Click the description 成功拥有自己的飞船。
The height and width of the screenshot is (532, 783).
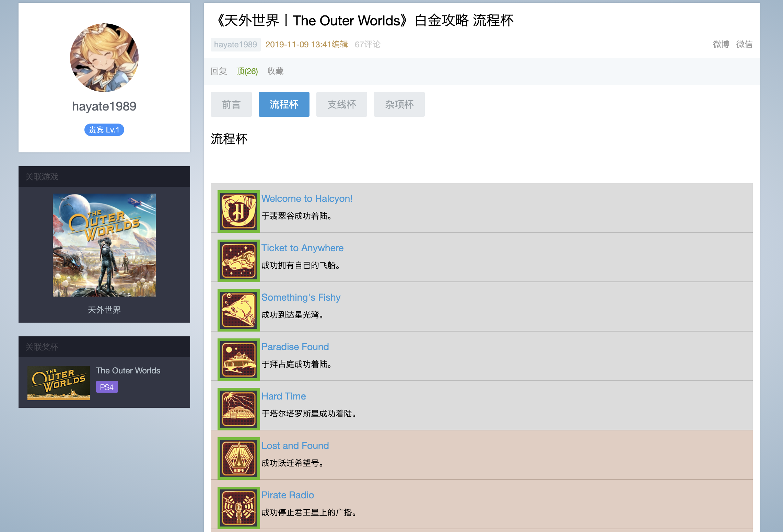[x=301, y=265]
